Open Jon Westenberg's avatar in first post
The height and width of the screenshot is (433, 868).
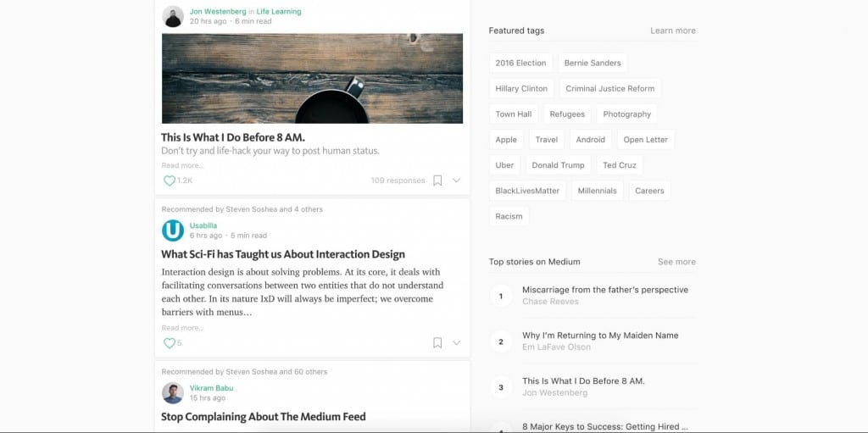tap(173, 16)
